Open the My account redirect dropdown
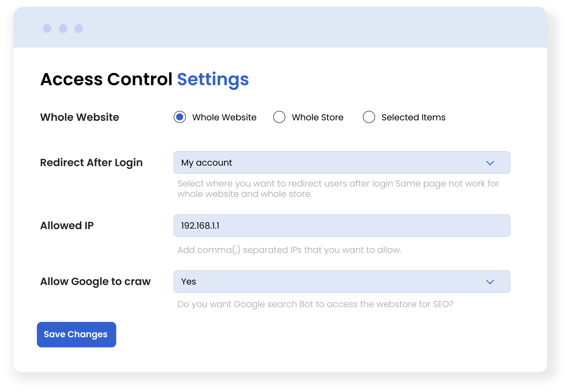 (x=342, y=163)
